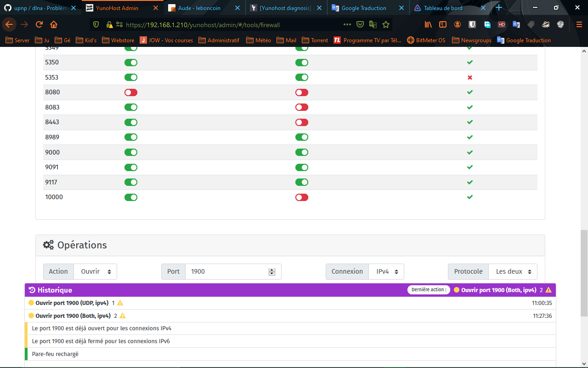This screenshot has width=588, height=368.
Task: Open the Connexion IPv4 dropdown
Action: click(x=386, y=271)
